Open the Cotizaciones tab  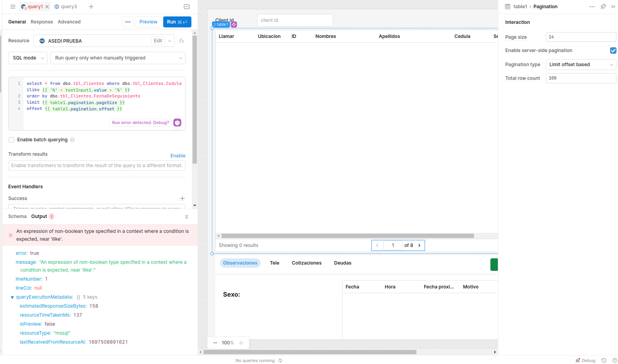307,263
